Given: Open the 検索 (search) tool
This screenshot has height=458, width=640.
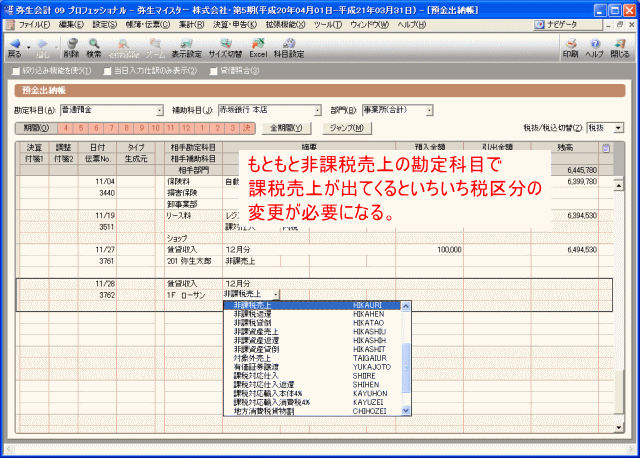Looking at the screenshot, I should (94, 48).
